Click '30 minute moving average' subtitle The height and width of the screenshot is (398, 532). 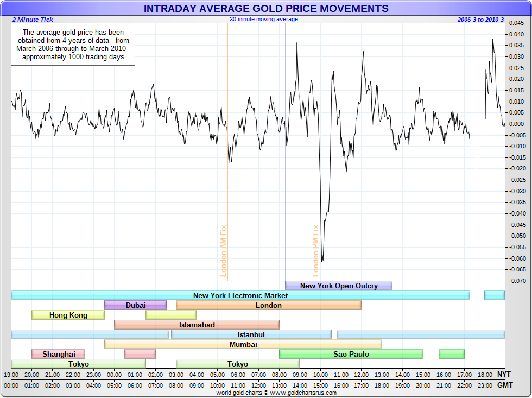264,20
